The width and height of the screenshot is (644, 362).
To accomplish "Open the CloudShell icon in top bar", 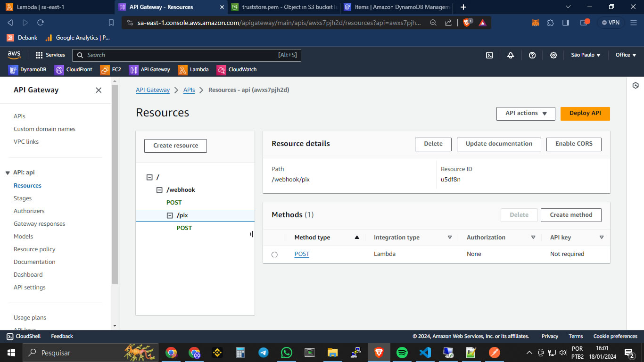I will point(489,55).
